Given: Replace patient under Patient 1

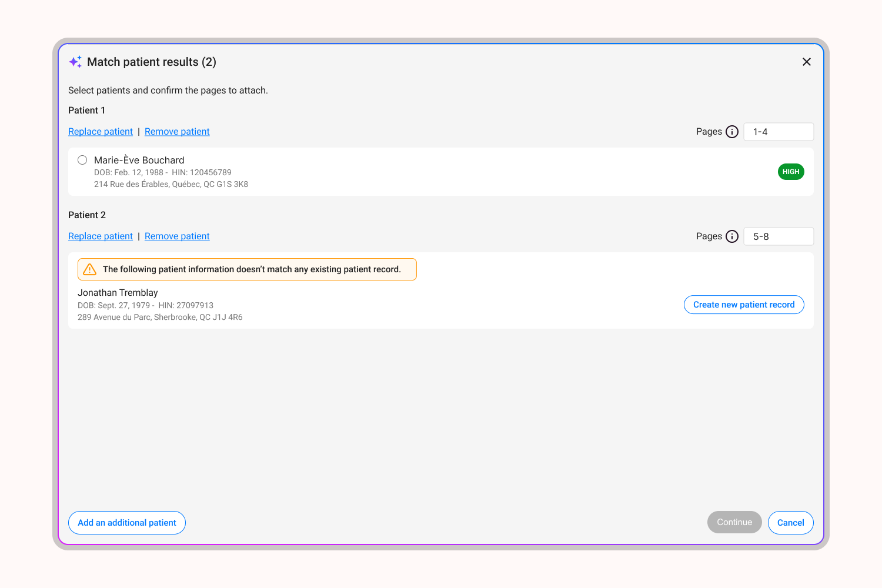Looking at the screenshot, I should click(100, 131).
